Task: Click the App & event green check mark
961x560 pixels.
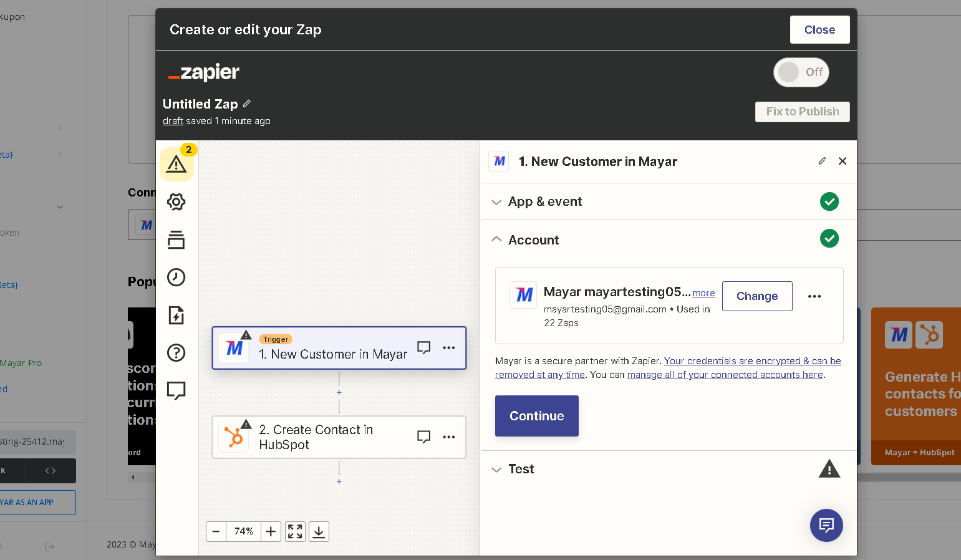Action: [829, 201]
